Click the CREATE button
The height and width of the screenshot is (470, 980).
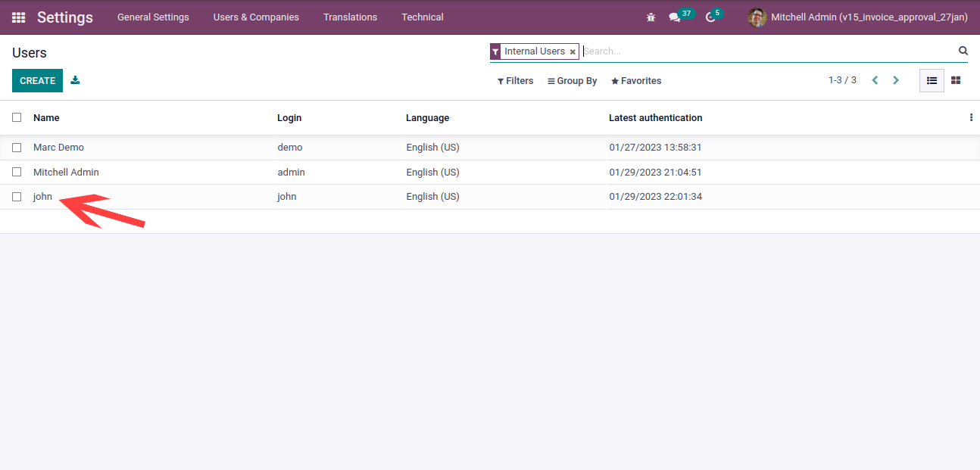[x=37, y=80]
